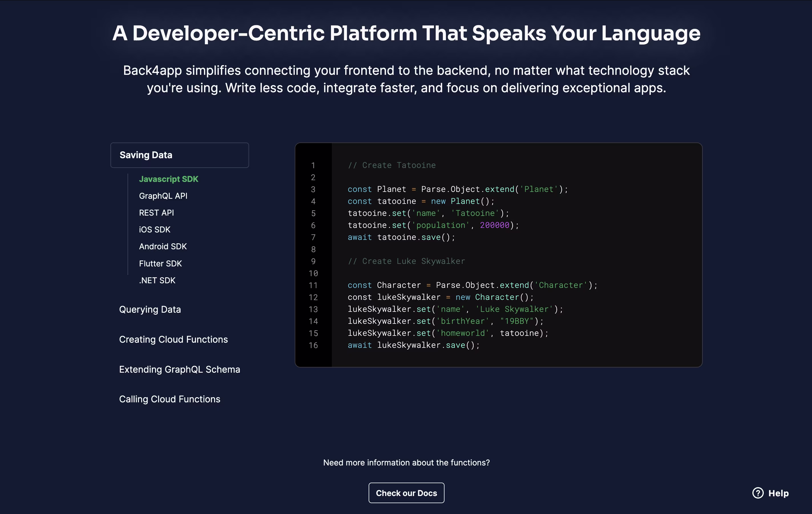Switch to the GraphQL API example
Screen dimensions: 812x514
(163, 196)
